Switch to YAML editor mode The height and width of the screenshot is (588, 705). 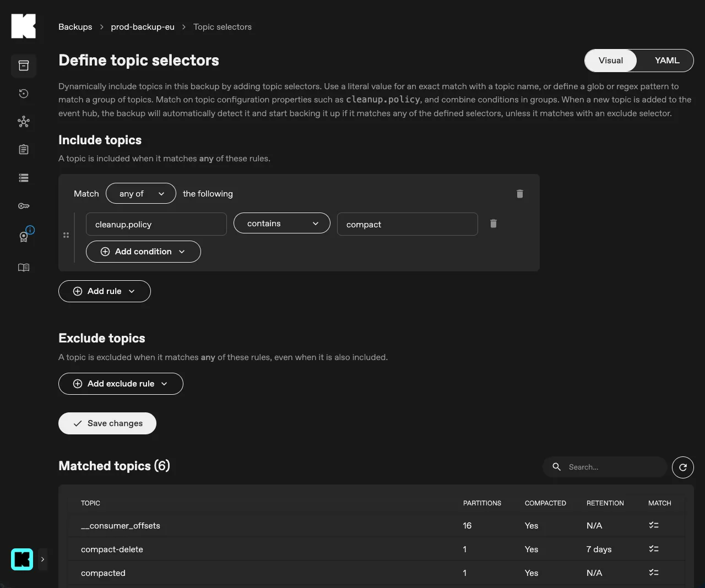[667, 61]
